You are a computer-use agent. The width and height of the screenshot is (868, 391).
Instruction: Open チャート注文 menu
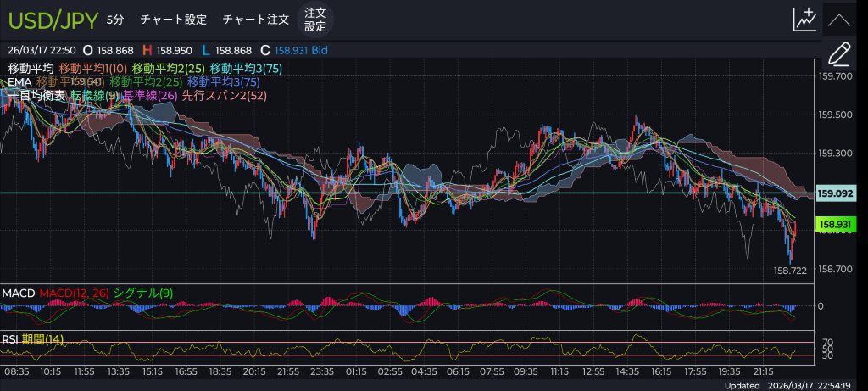[x=254, y=19]
